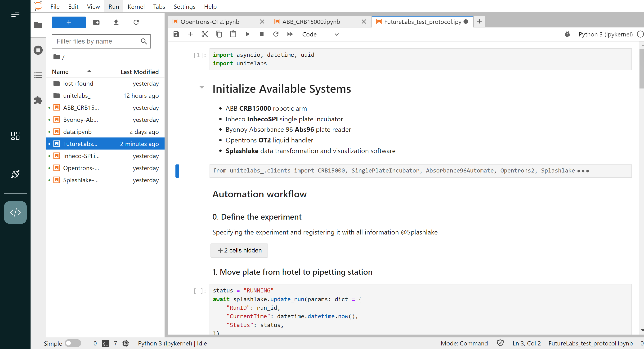The width and height of the screenshot is (644, 349).
Task: Restart kernel and run all cells
Action: pos(290,34)
